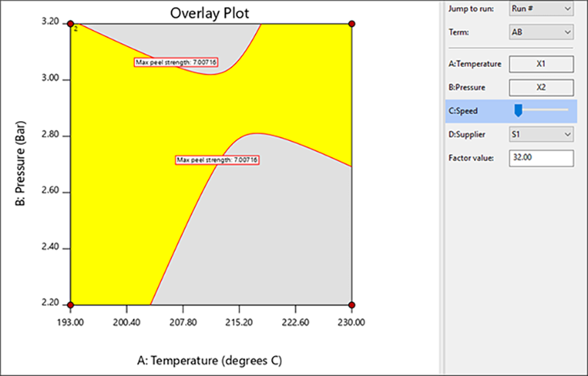This screenshot has width=588, height=376.
Task: Select the bottom-right red design point
Action: [x=352, y=305]
